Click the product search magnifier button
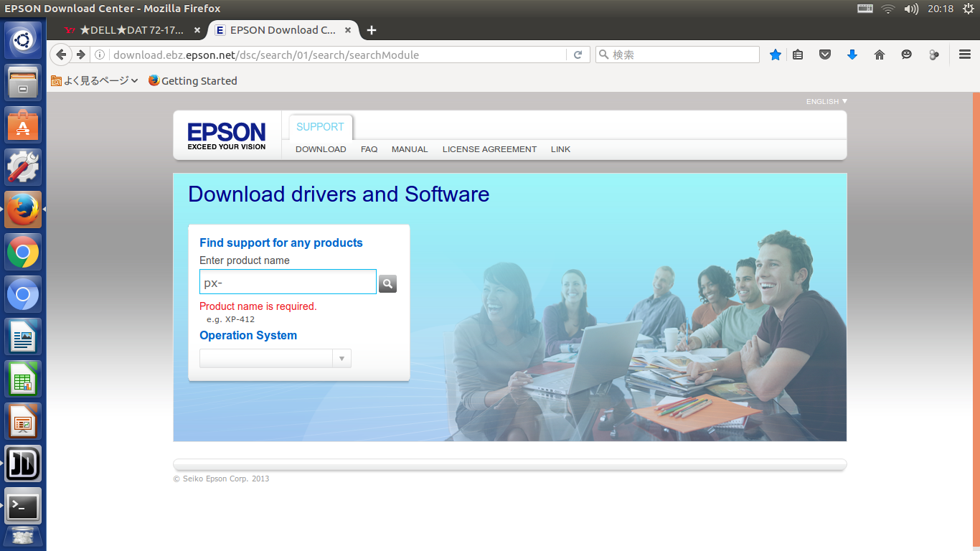This screenshot has height=551, width=980. 387,284
